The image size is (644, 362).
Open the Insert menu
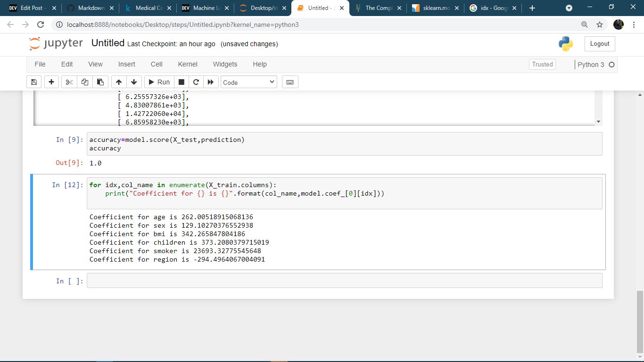pos(127,64)
